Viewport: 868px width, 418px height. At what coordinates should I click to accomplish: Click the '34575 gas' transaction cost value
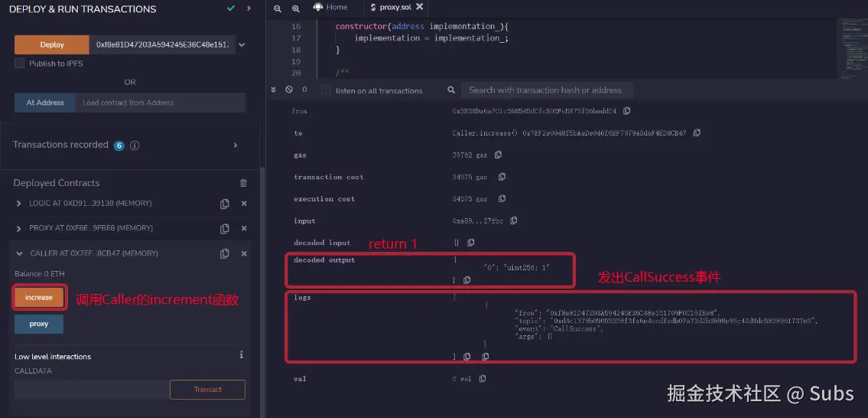coord(470,177)
